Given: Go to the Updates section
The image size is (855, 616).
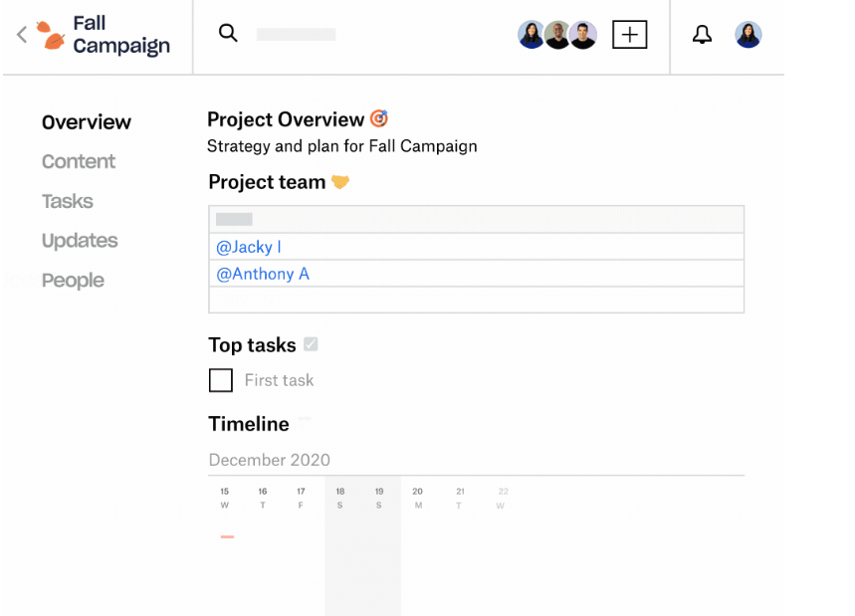Looking at the screenshot, I should [80, 241].
